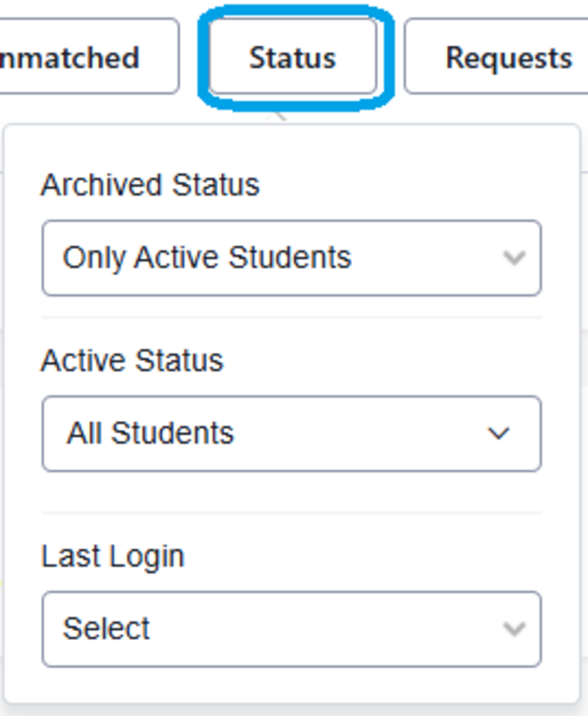Change the All Students filter value
The height and width of the screenshot is (716, 588).
tap(294, 433)
